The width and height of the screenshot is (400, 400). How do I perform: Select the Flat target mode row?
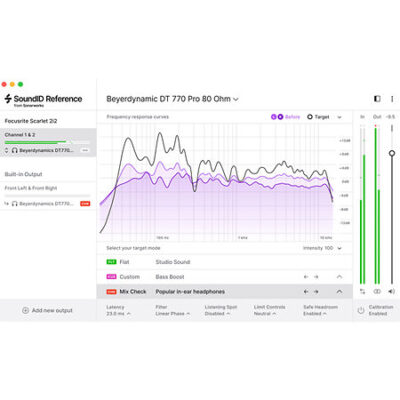(225, 262)
